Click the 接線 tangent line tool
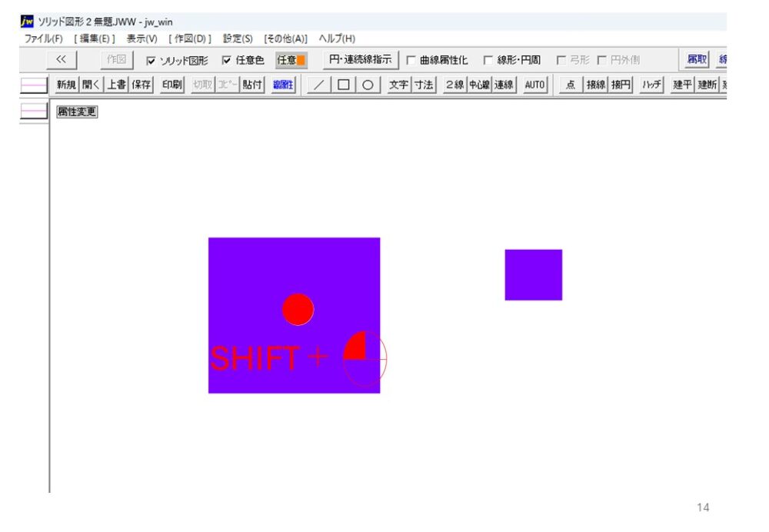The width and height of the screenshot is (769, 532). click(596, 85)
